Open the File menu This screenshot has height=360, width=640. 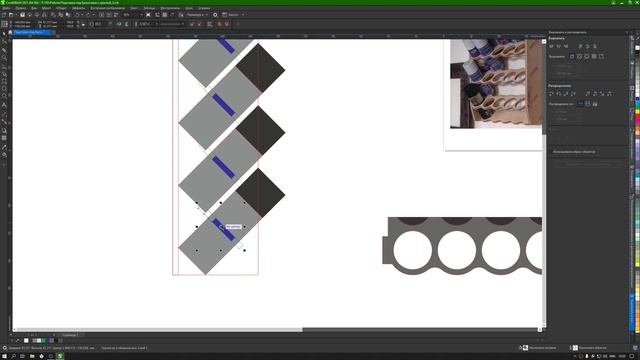coord(6,8)
